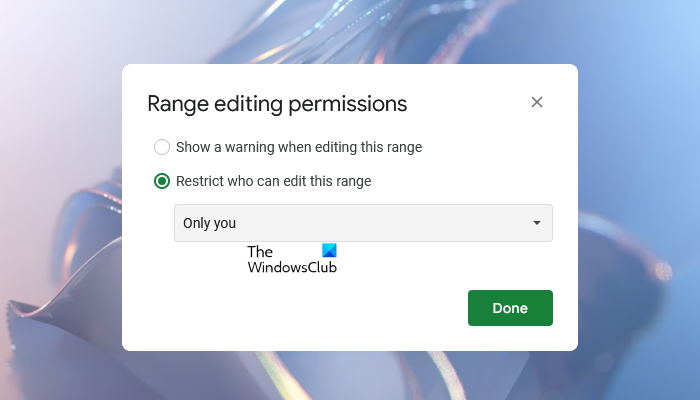Viewport: 700px width, 400px height.
Task: Click the word "Done" on the green button
Action: pyautogui.click(x=510, y=308)
